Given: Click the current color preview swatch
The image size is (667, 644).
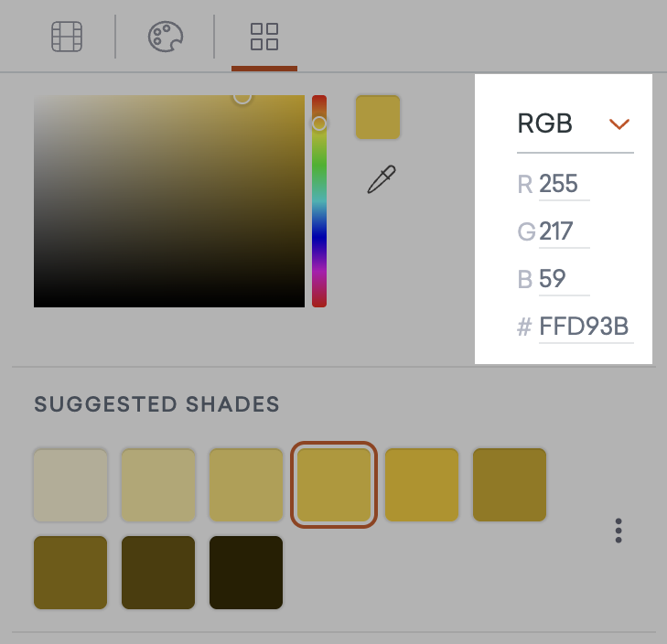Looking at the screenshot, I should pyautogui.click(x=378, y=117).
